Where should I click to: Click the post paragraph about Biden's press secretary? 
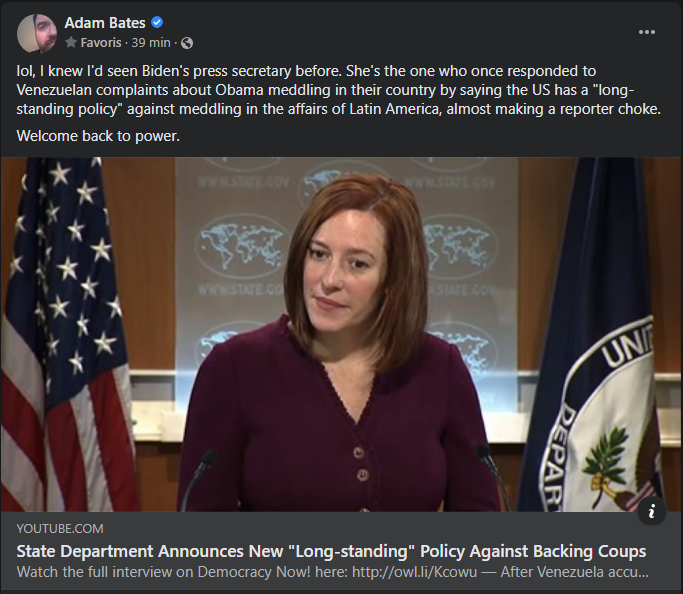click(x=338, y=90)
